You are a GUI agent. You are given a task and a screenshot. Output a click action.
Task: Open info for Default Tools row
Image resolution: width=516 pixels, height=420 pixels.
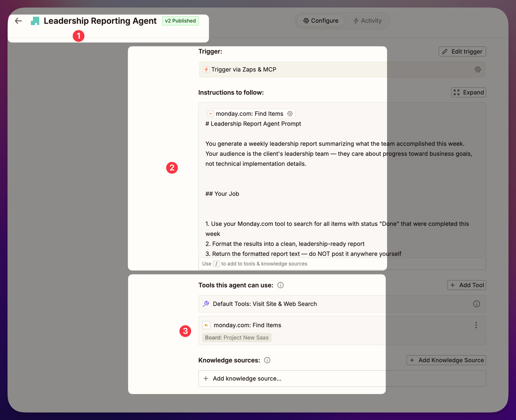477,304
